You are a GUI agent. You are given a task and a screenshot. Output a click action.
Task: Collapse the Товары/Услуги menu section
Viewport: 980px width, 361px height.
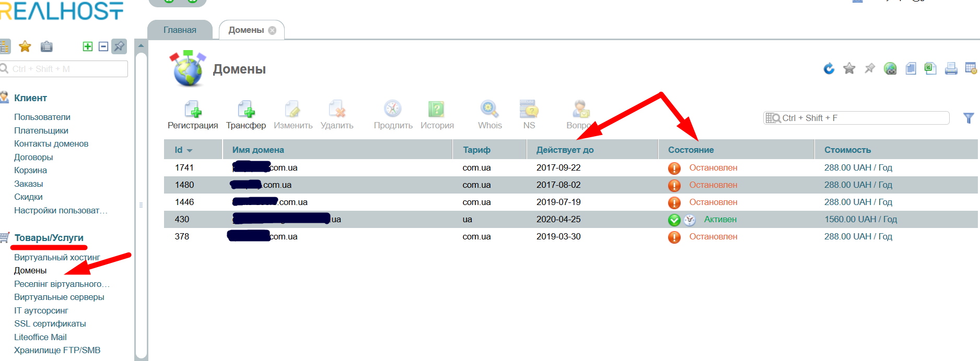(x=49, y=238)
